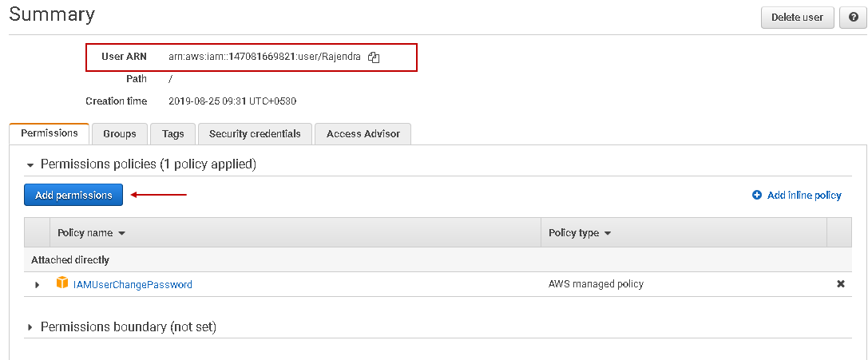Sort by the Policy type column
The image size is (868, 360).
580,233
